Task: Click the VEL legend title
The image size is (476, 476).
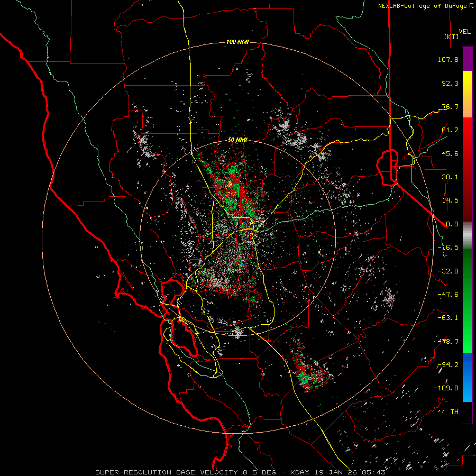Action: coord(465,32)
